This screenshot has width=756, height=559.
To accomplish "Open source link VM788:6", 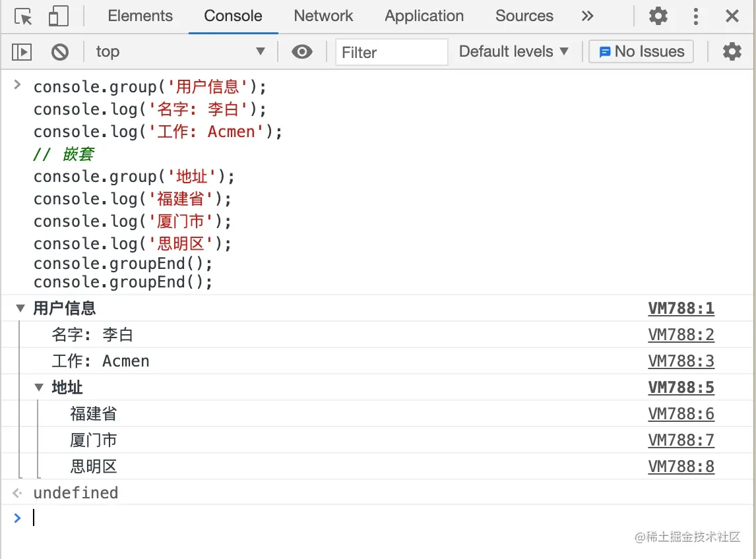I will [x=681, y=414].
